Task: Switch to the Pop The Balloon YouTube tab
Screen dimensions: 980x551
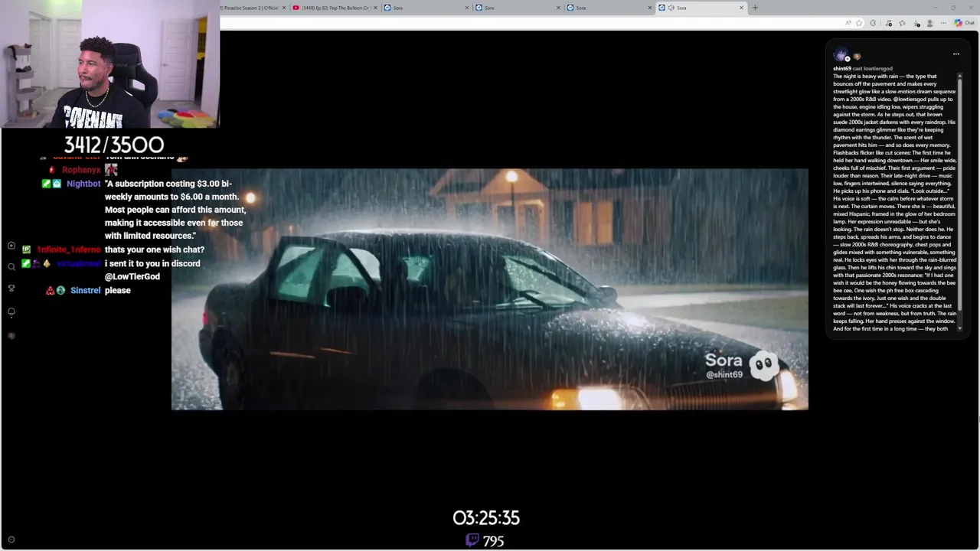Action: coord(335,8)
